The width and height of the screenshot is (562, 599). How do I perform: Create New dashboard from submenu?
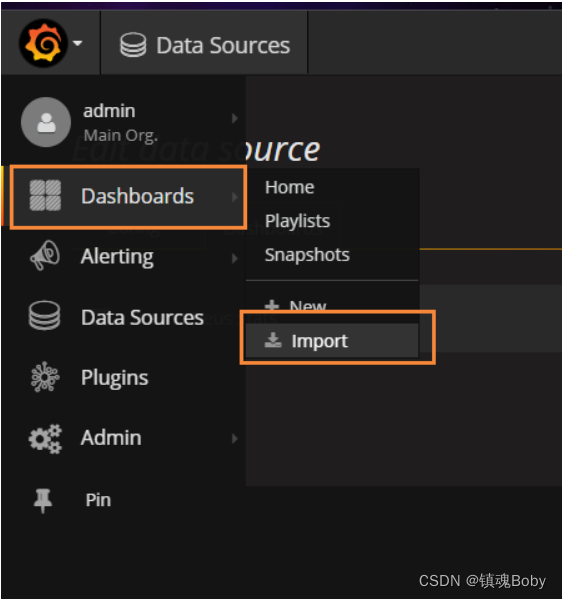tap(308, 306)
